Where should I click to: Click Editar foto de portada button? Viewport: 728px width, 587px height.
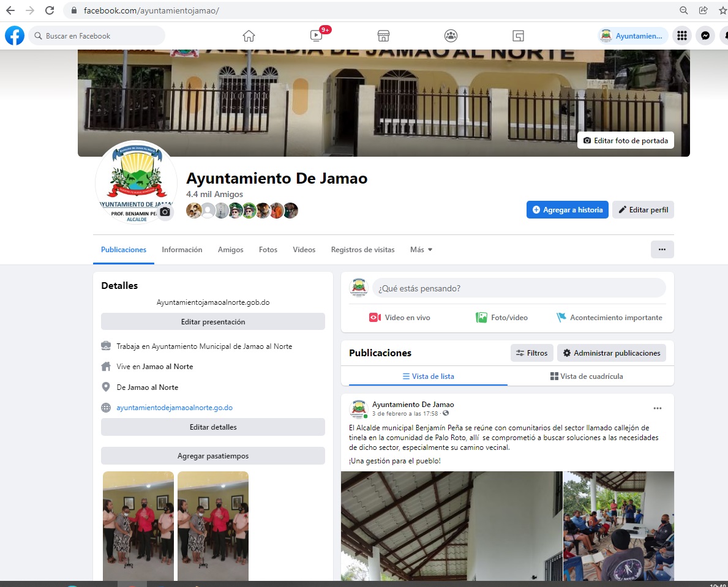click(625, 141)
